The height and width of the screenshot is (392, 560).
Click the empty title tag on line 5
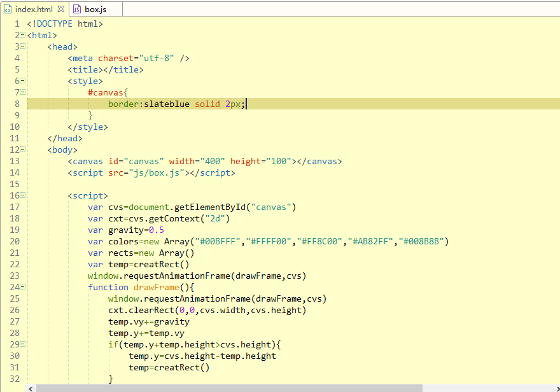pyautogui.click(x=106, y=69)
